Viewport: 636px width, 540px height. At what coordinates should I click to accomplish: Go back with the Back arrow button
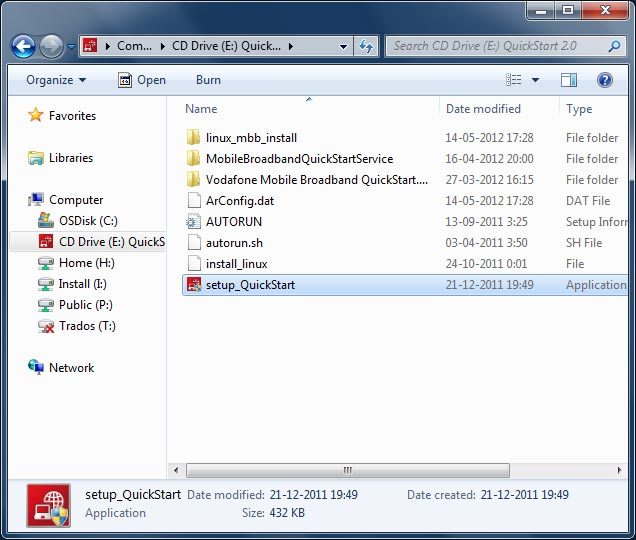click(x=23, y=47)
